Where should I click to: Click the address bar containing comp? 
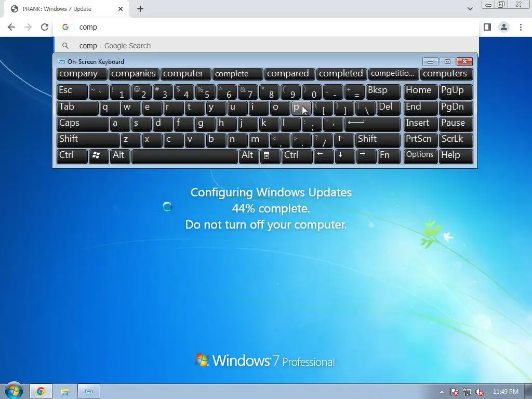coord(266,27)
